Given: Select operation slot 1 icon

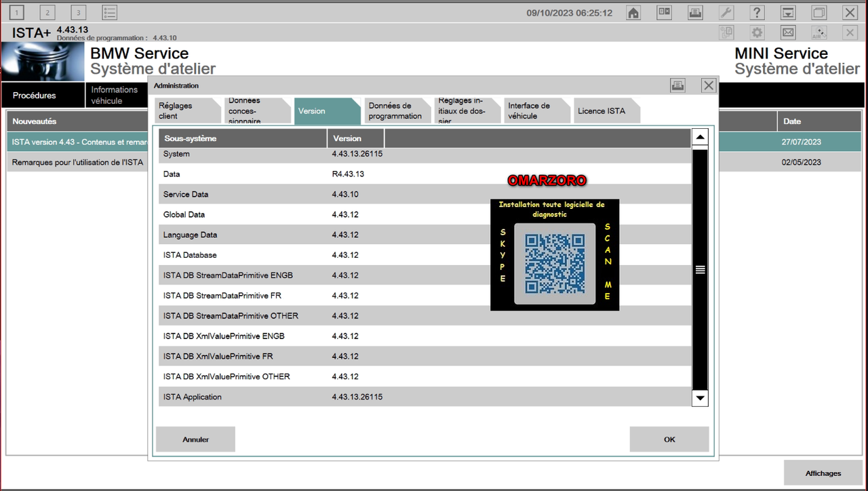Looking at the screenshot, I should (x=16, y=12).
